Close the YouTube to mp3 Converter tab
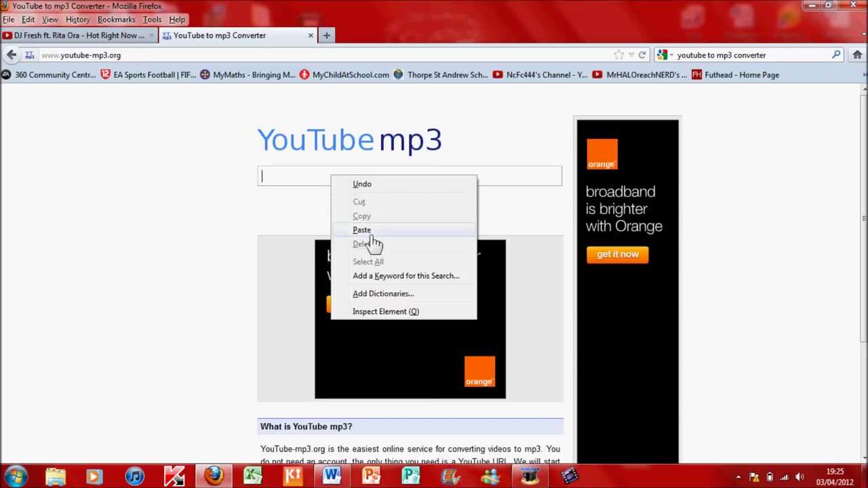This screenshot has width=868, height=488. 311,35
